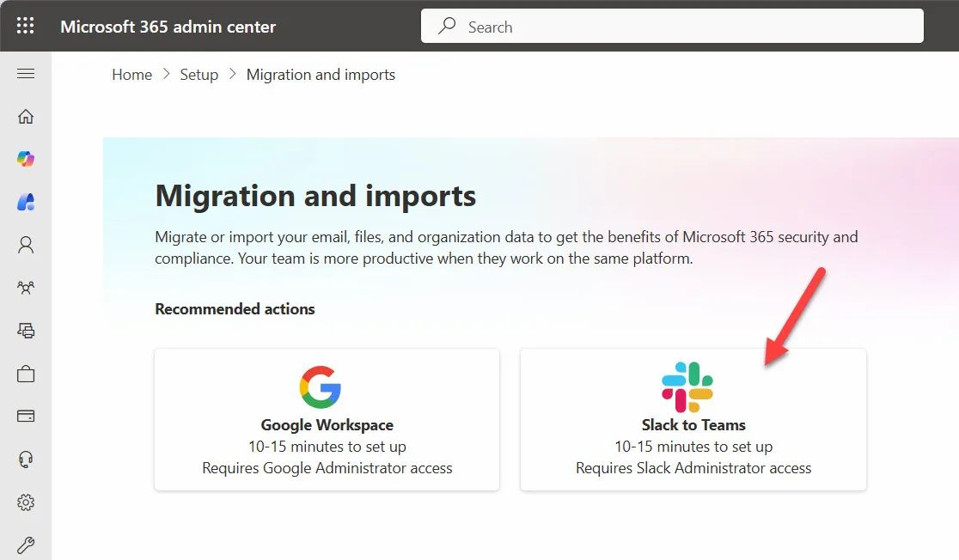
Task: Open Support headset sidebar icon
Action: pos(26,460)
